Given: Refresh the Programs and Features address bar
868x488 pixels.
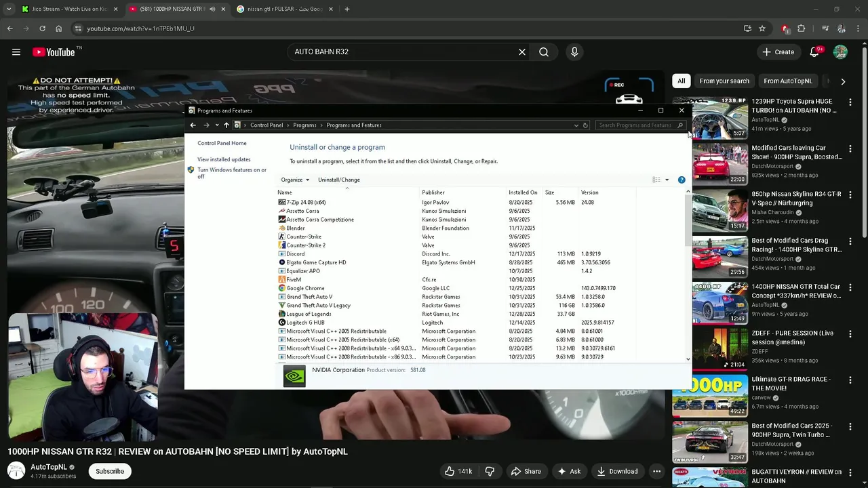Looking at the screenshot, I should 585,125.
